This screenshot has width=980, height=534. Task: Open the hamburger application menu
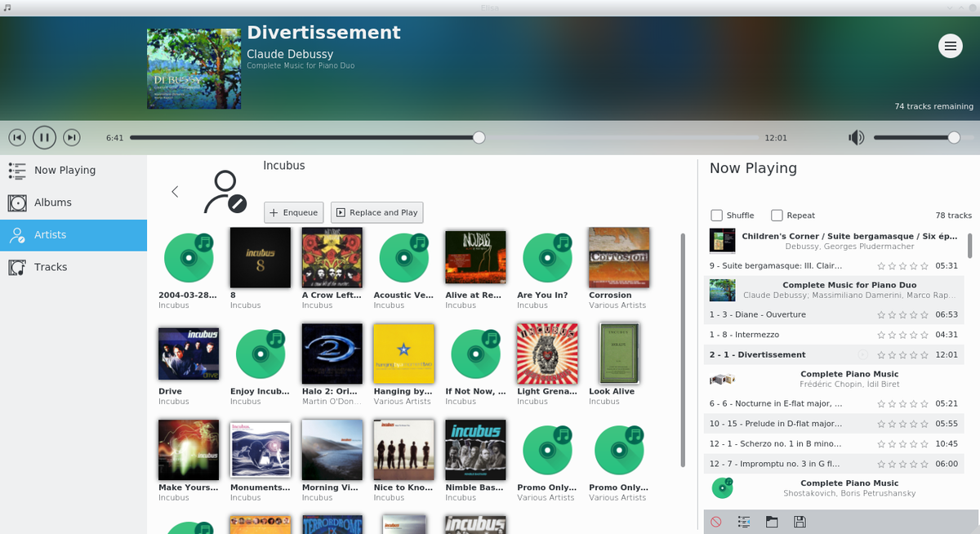coord(950,47)
